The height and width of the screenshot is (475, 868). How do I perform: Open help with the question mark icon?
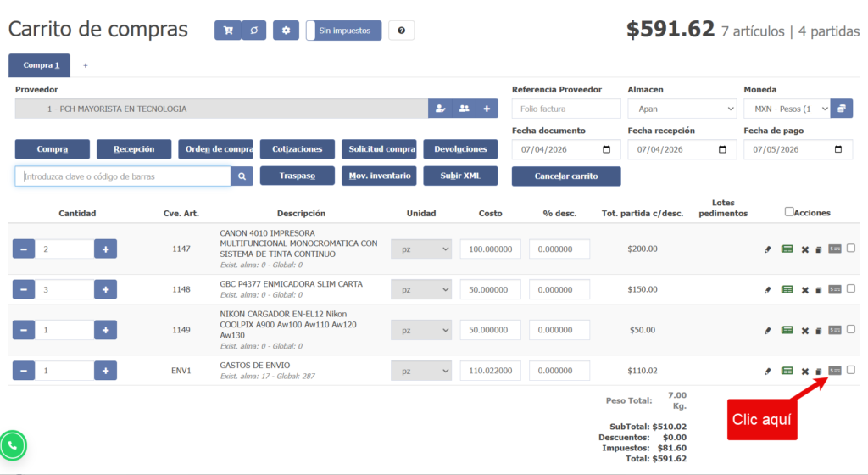[401, 31]
